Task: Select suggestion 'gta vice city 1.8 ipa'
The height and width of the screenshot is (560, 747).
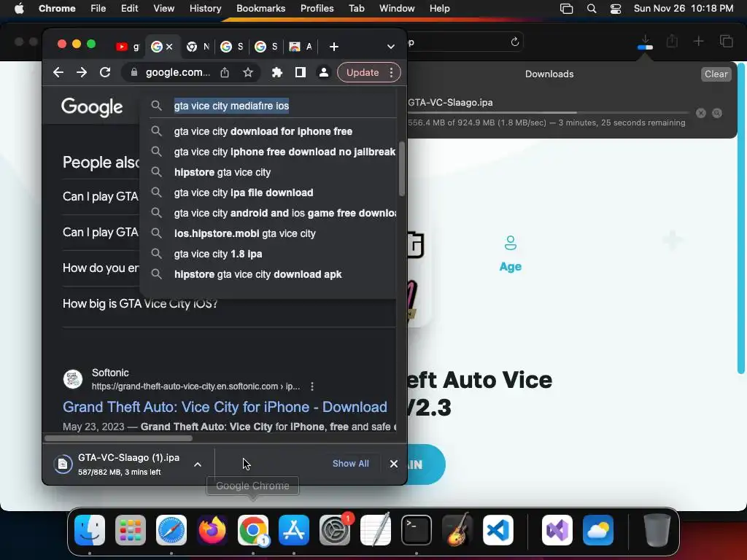Action: 218,254
